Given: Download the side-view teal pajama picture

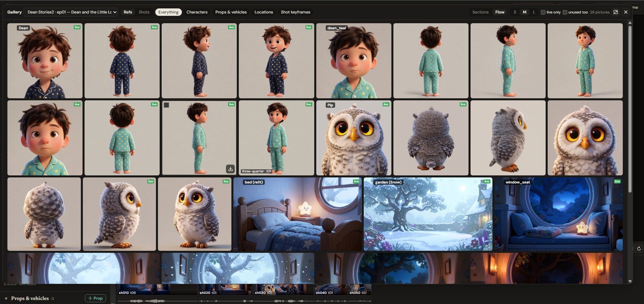Looking at the screenshot, I should tap(230, 169).
